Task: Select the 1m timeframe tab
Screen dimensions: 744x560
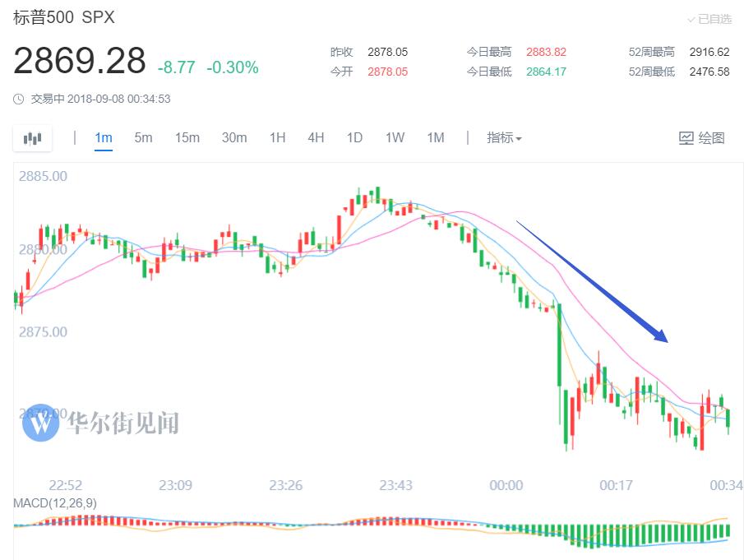Action: [x=104, y=138]
